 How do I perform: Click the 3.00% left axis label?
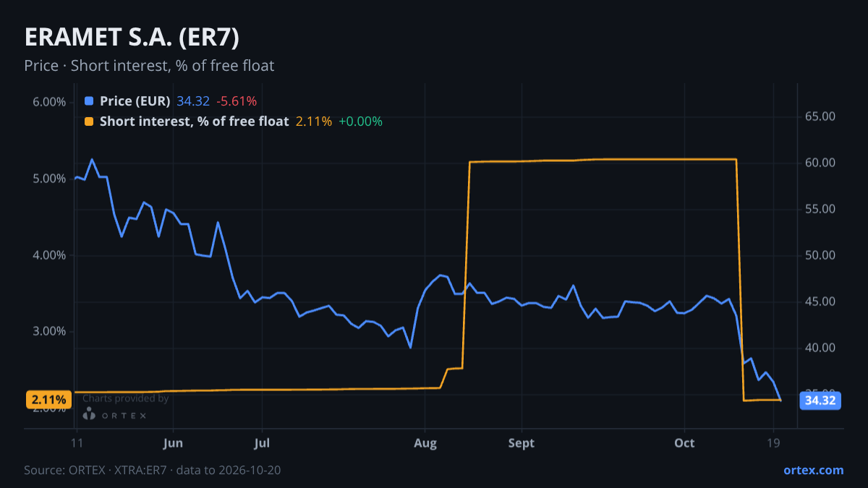(49, 332)
